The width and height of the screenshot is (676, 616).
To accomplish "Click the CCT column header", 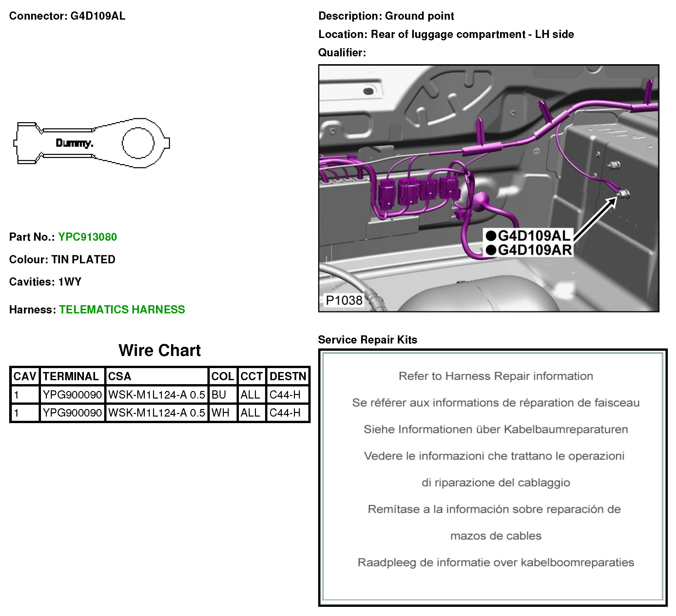I will click(x=251, y=376).
